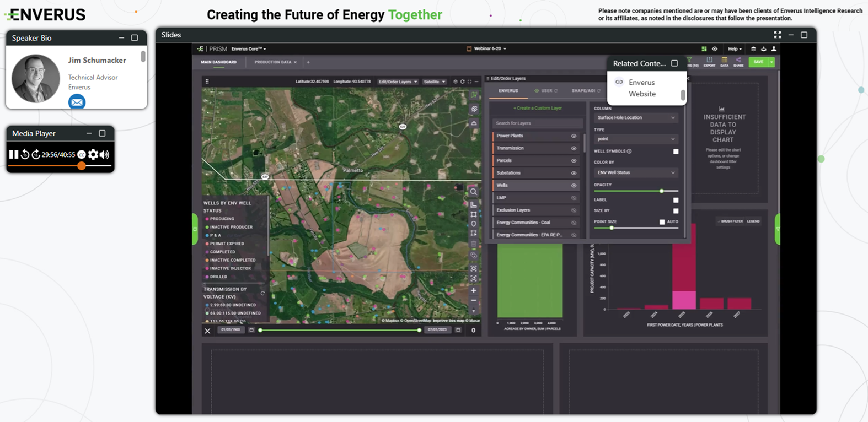The image size is (868, 422).
Task: Enable the Well Symbols checkbox
Action: click(676, 152)
